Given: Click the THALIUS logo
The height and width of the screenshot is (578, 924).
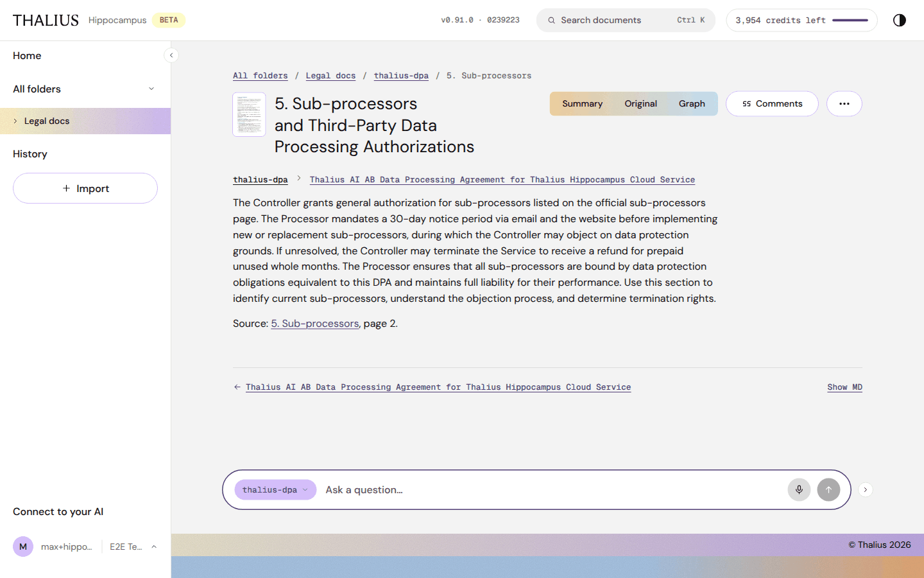Looking at the screenshot, I should (x=46, y=20).
